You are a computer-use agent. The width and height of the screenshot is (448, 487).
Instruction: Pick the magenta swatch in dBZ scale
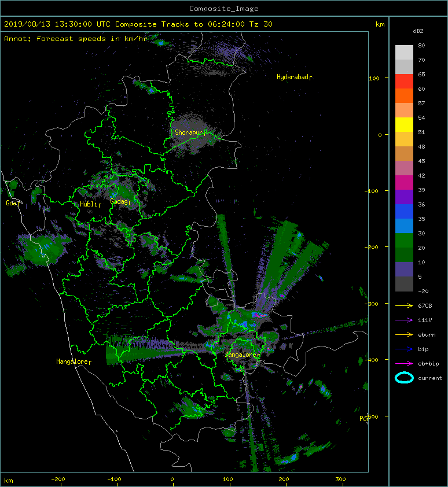pyautogui.click(x=404, y=182)
